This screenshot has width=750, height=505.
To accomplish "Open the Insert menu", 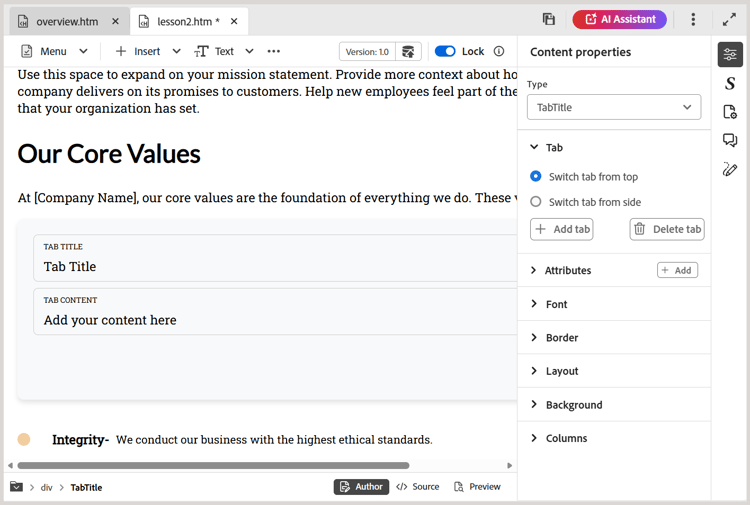I will pyautogui.click(x=147, y=51).
